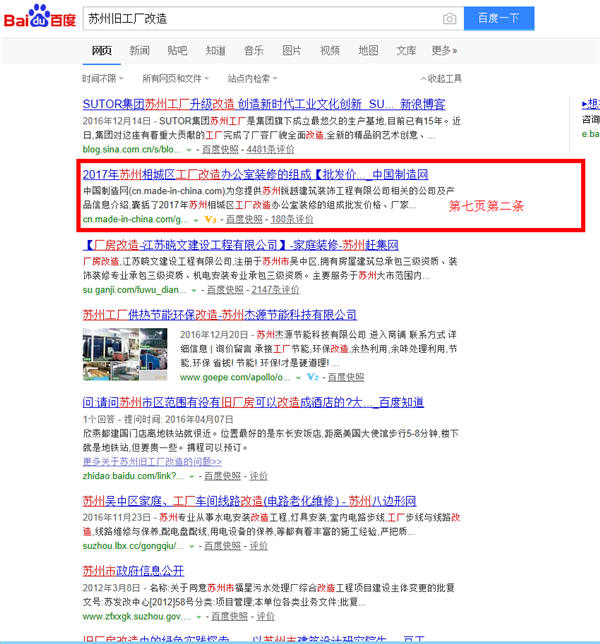This screenshot has height=644, width=600.
Task: Open image search camera icon
Action: (x=449, y=19)
